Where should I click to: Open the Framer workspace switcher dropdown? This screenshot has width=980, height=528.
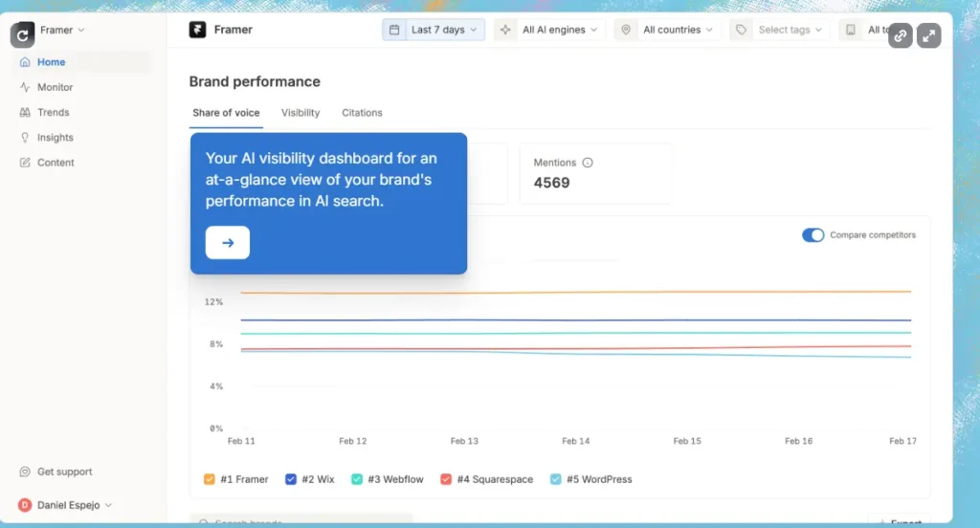coord(62,30)
